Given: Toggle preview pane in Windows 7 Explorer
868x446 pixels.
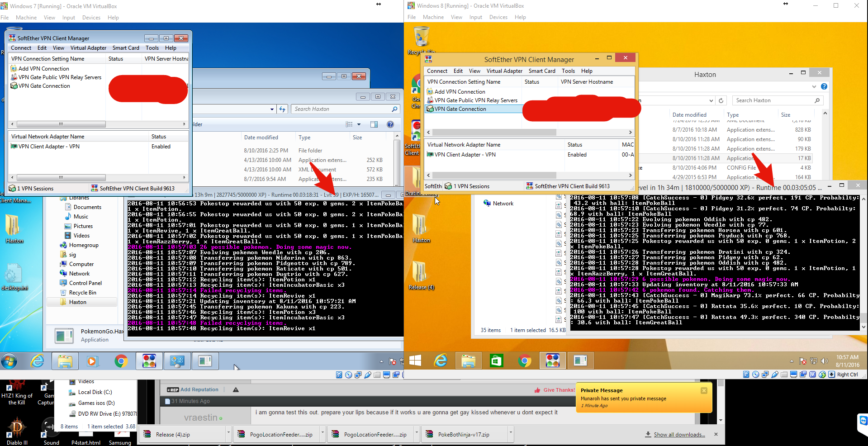Looking at the screenshot, I should [374, 124].
